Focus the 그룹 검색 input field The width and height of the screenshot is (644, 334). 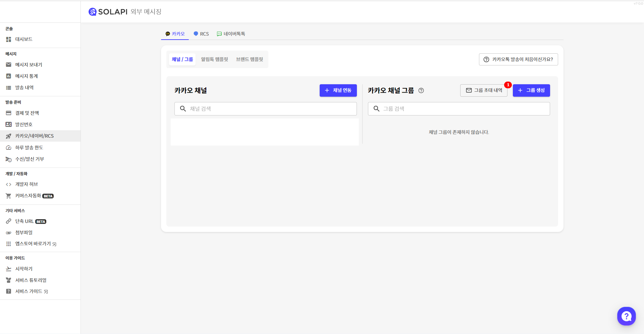click(x=459, y=109)
